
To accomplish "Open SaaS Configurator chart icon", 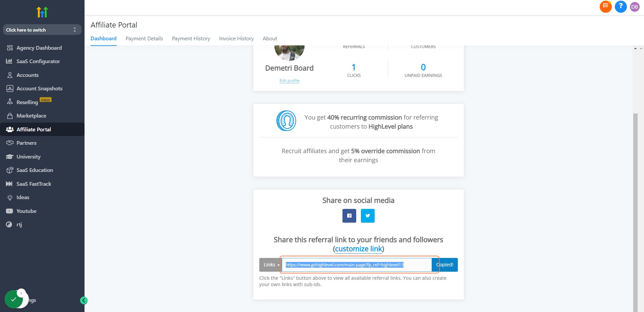I will [9, 61].
